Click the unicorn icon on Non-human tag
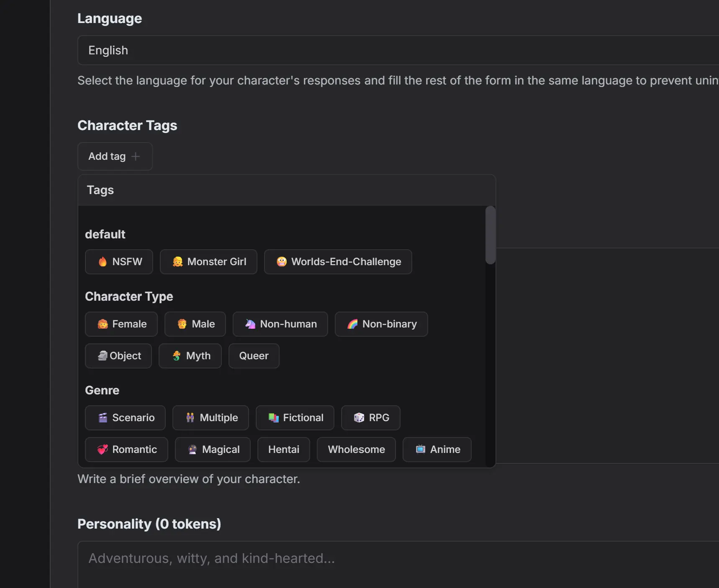Image resolution: width=719 pixels, height=588 pixels. pyautogui.click(x=250, y=324)
